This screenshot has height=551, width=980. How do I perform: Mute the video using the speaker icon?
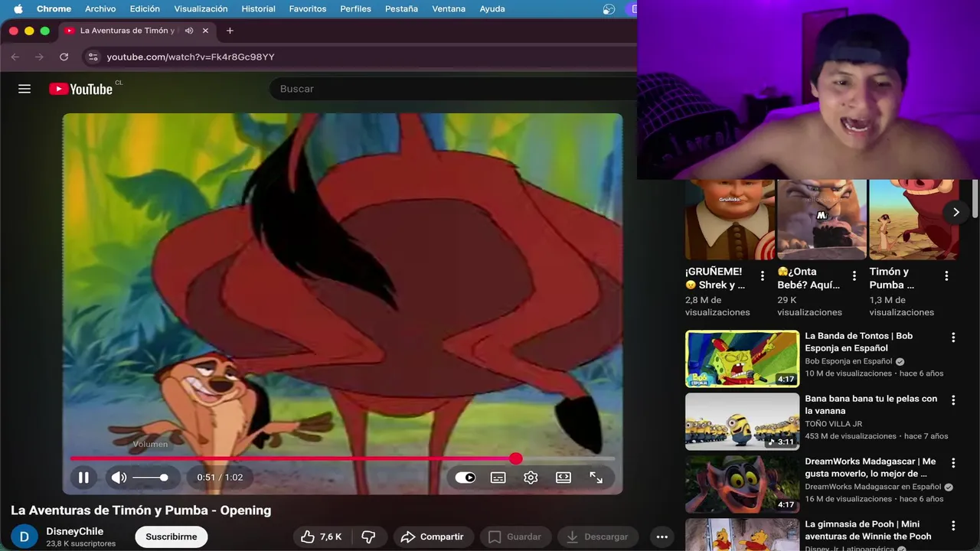point(119,478)
